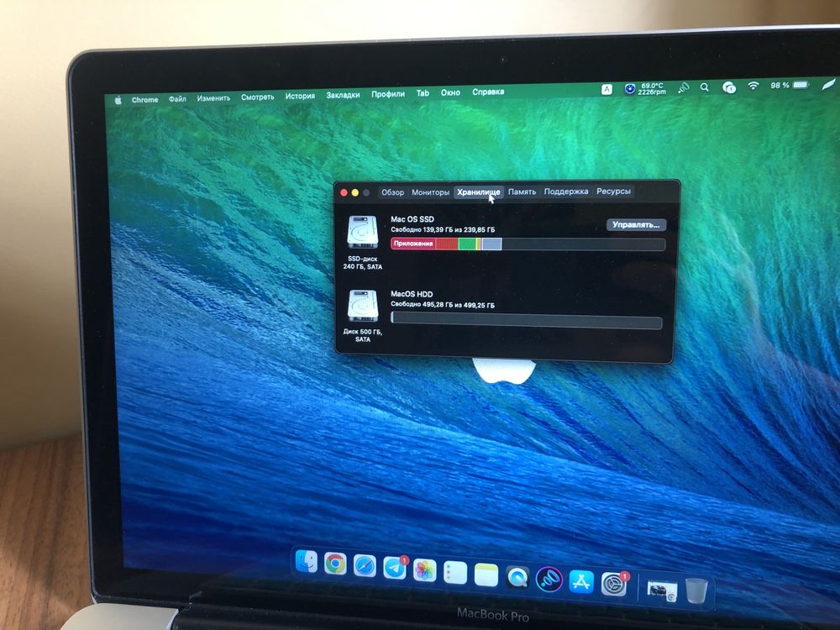This screenshot has width=840, height=630.
Task: Switch to the Обзор tab
Action: 392,192
